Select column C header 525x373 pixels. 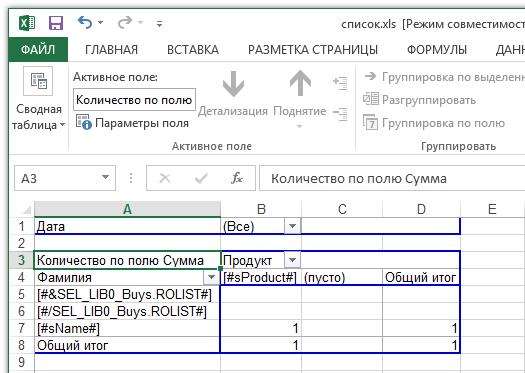(x=342, y=209)
